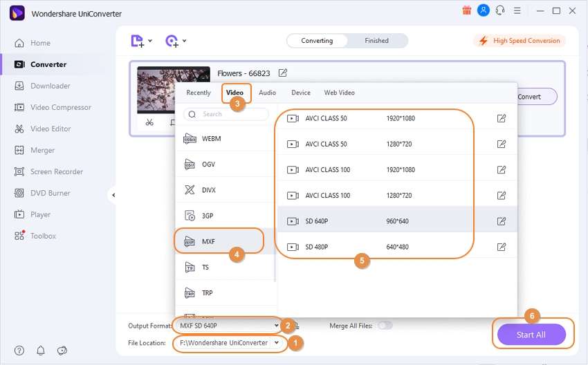The image size is (588, 365).
Task: Select the 3GP format
Action: coord(226,216)
